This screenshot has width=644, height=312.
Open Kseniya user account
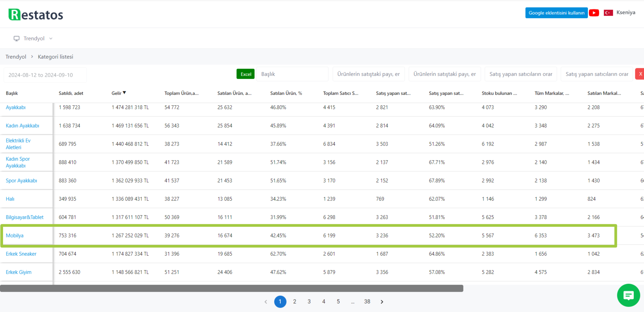[x=626, y=13]
